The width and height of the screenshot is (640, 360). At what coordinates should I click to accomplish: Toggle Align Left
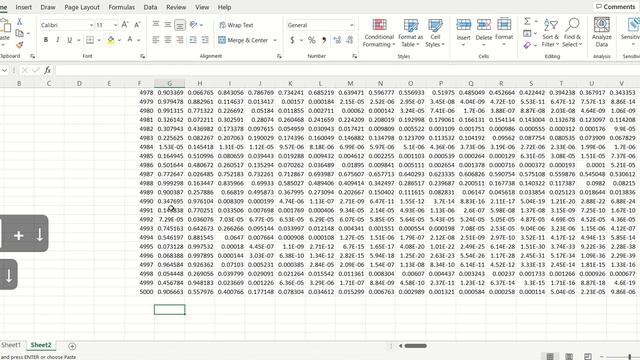point(156,40)
